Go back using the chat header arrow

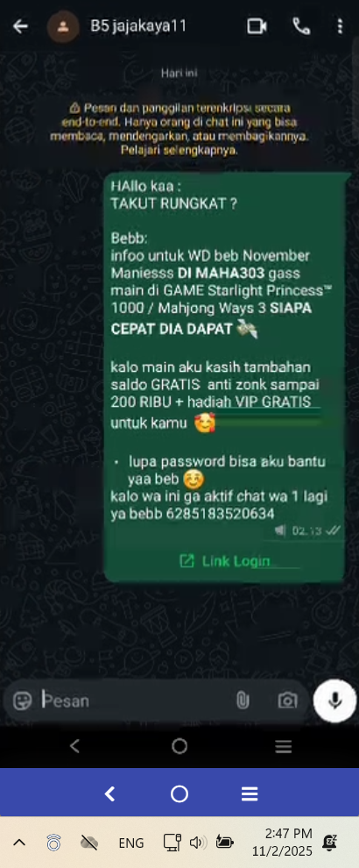(20, 26)
